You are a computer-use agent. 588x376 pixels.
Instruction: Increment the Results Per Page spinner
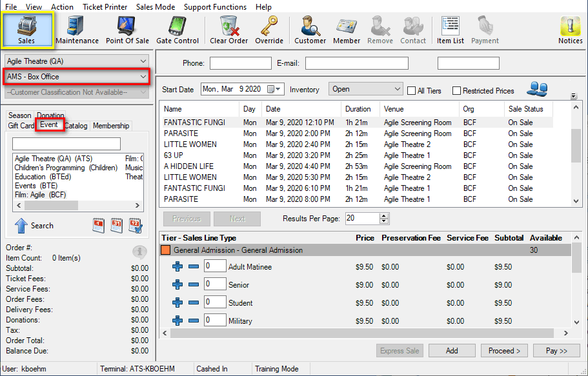pos(383,216)
